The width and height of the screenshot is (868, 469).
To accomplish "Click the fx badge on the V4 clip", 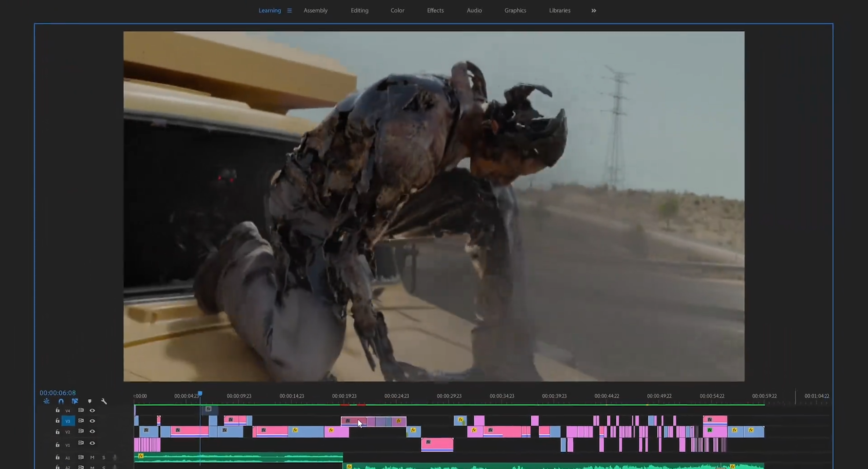I will (209, 409).
